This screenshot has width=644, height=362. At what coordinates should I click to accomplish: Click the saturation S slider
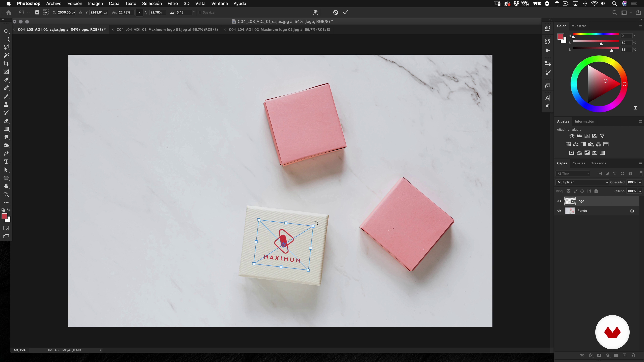(596, 41)
